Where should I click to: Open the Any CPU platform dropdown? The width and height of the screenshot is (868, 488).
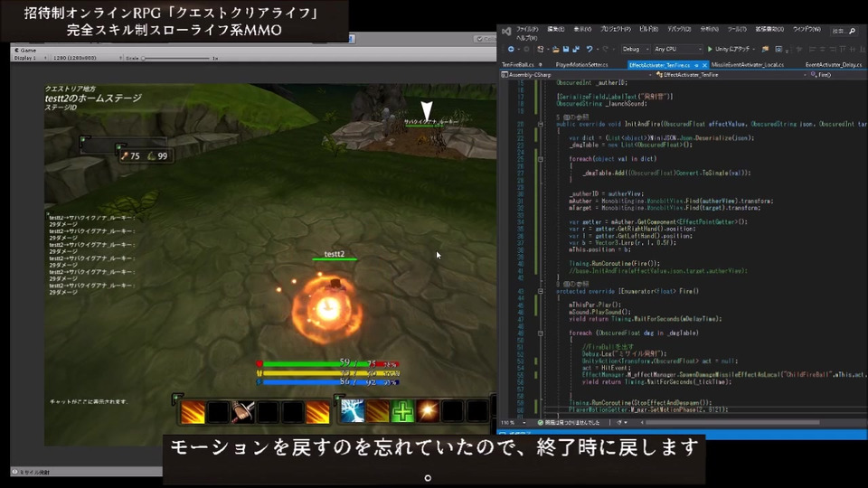click(677, 49)
